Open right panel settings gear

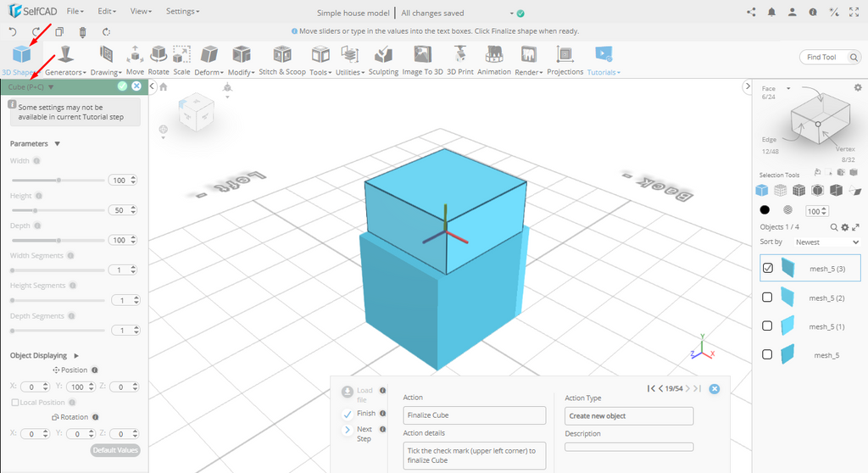pos(858,87)
